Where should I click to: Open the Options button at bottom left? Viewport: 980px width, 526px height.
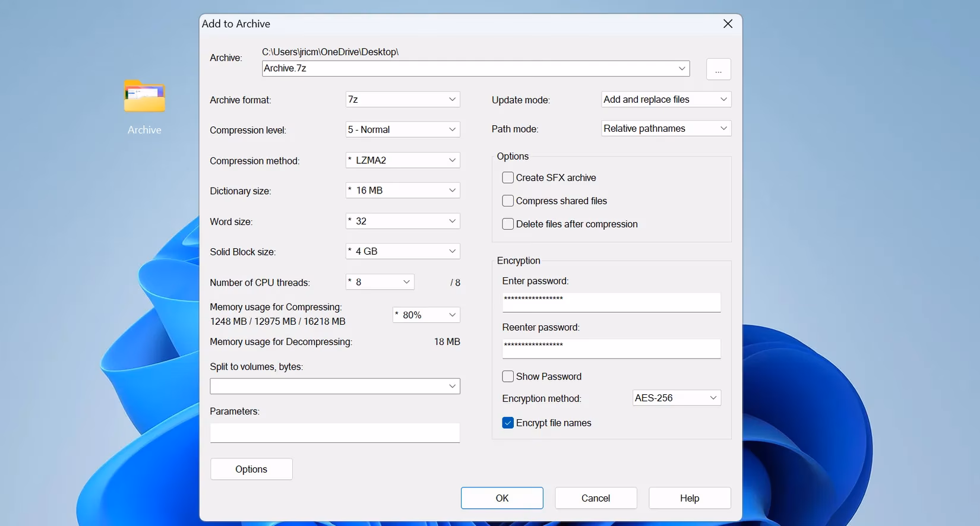[x=251, y=469]
